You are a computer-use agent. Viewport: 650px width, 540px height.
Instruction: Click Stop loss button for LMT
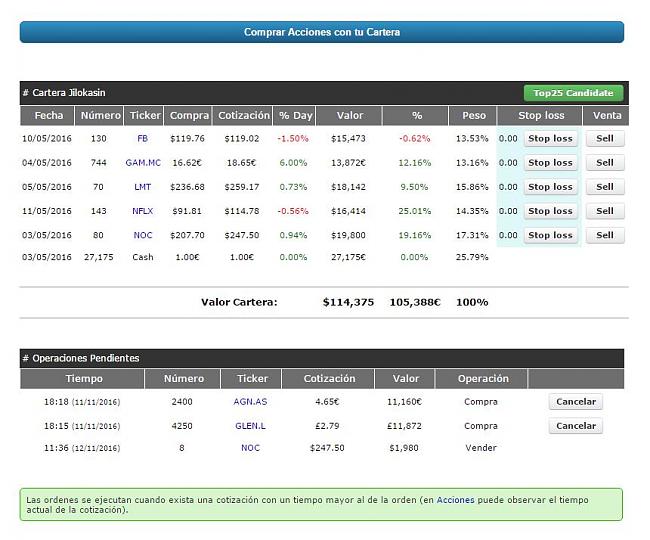click(x=550, y=187)
